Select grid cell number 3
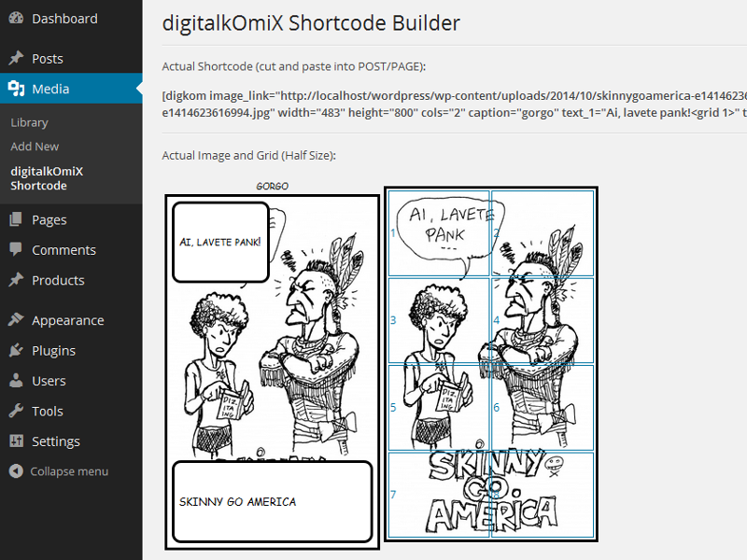747x560 pixels. [439, 320]
